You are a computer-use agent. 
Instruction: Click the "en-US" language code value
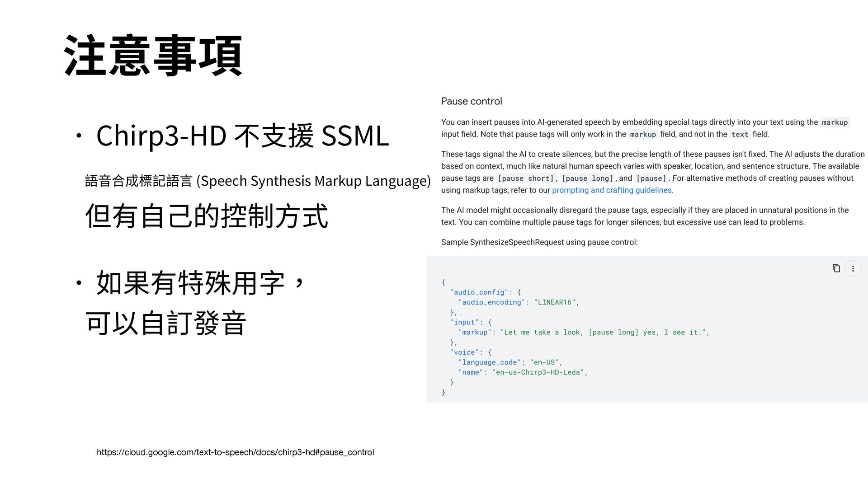pyautogui.click(x=544, y=362)
